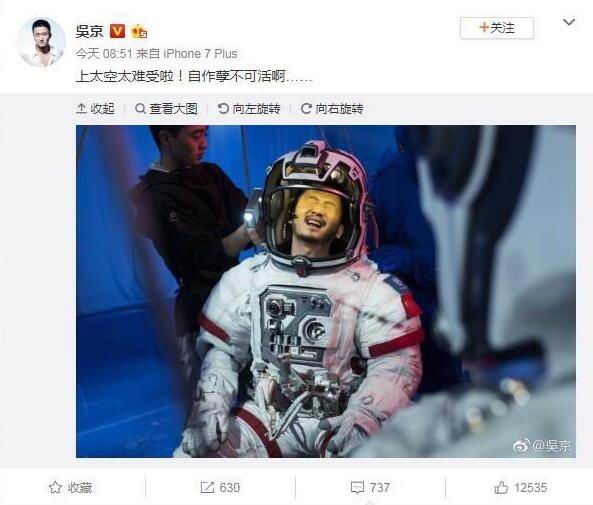Image resolution: width=593 pixels, height=505 pixels.
Task: Toggle 收藏 to favorite this post
Action: (x=71, y=488)
